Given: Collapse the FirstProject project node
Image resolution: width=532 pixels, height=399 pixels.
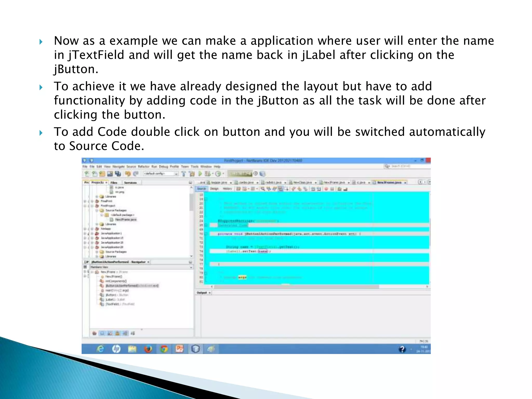Looking at the screenshot, I should coord(92,206).
